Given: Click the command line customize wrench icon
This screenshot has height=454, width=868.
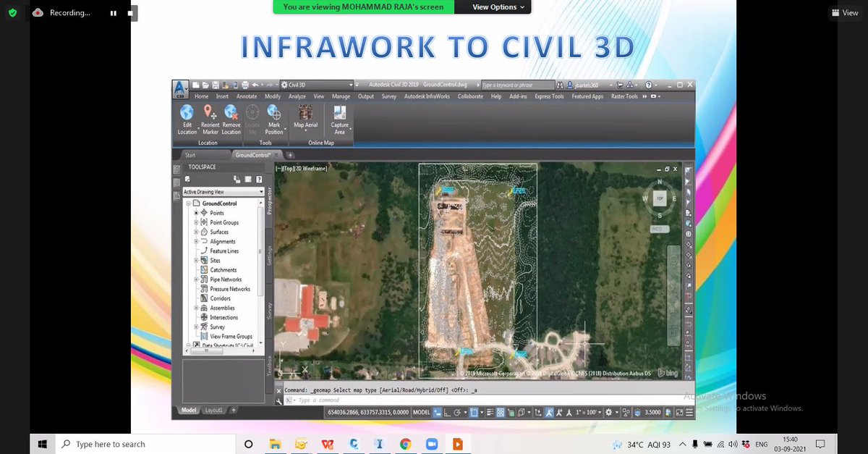Looking at the screenshot, I should (279, 400).
